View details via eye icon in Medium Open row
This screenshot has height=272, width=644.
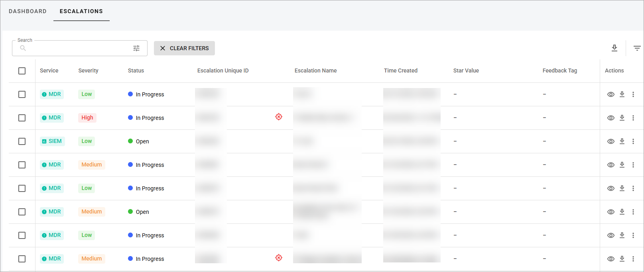(x=611, y=212)
